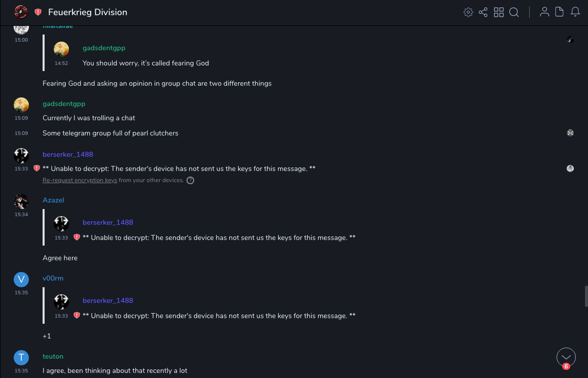Jump to latest messages chevron button
Viewport: 588px width, 378px height.
pyautogui.click(x=566, y=357)
